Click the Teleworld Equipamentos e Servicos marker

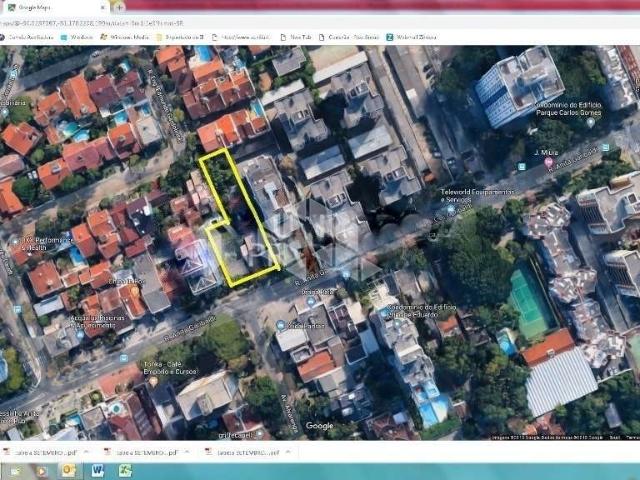(x=451, y=210)
